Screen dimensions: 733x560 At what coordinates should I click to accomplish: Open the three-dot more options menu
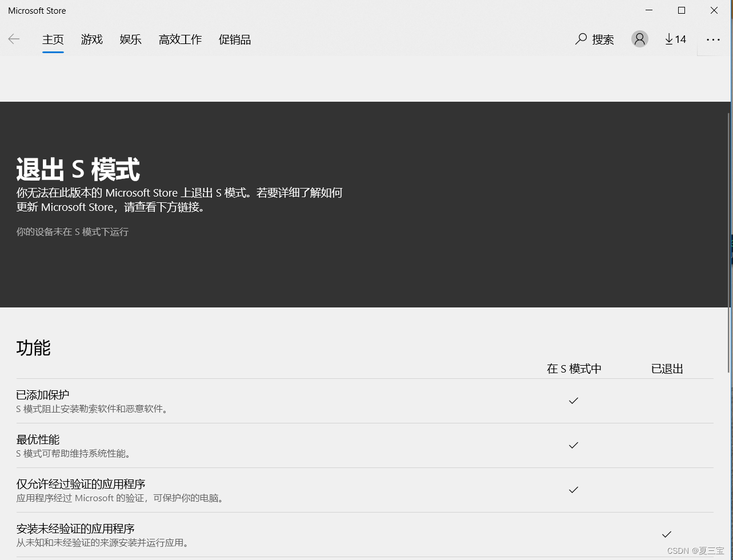coord(713,39)
